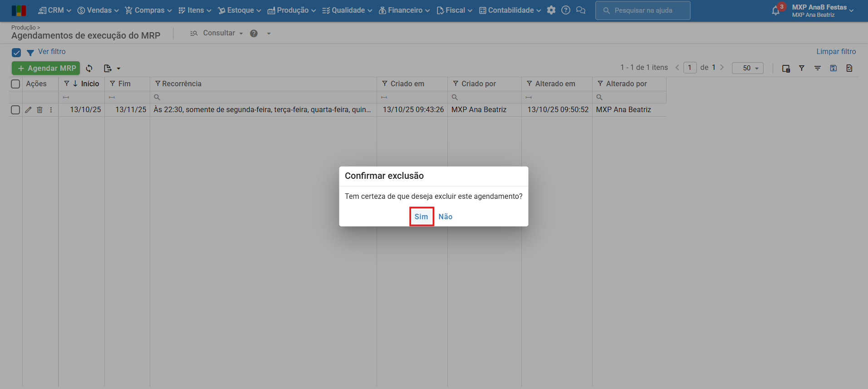Click the sort lines icon in grid toolbar
This screenshot has height=389, width=868.
(x=818, y=68)
